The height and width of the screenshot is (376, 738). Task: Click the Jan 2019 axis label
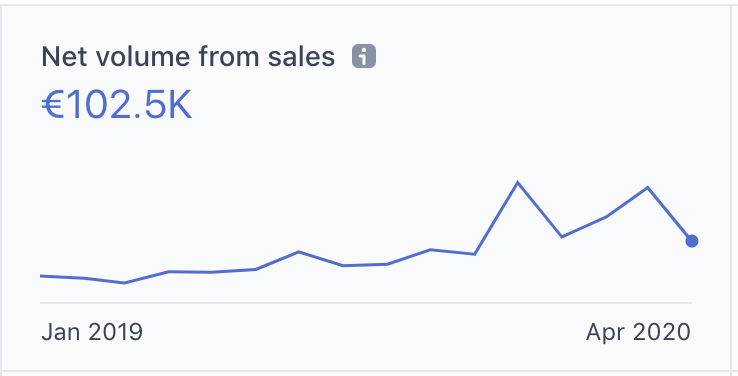pyautogui.click(x=92, y=332)
